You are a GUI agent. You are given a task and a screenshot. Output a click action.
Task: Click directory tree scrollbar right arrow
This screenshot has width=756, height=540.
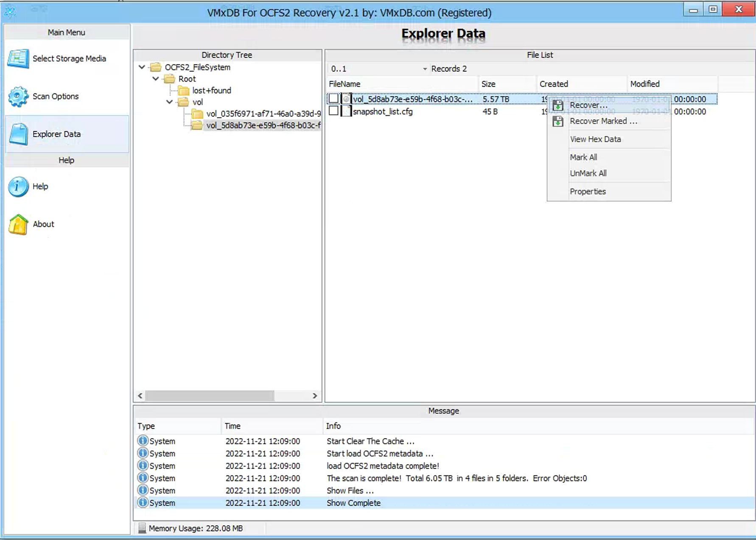315,396
